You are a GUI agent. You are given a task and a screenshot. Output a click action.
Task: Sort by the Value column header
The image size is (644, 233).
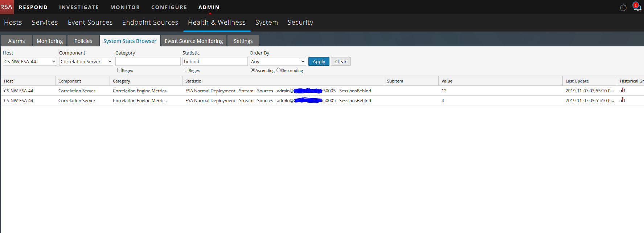(x=500, y=81)
